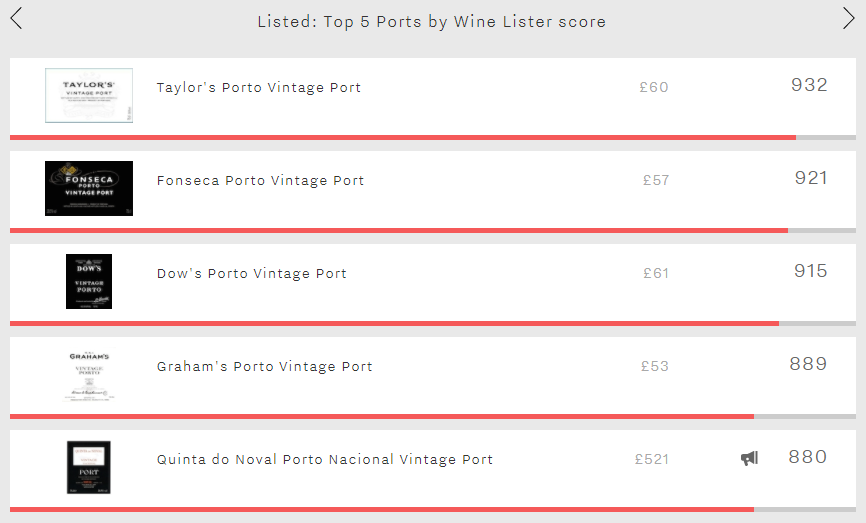Click the £521 price

(x=652, y=459)
